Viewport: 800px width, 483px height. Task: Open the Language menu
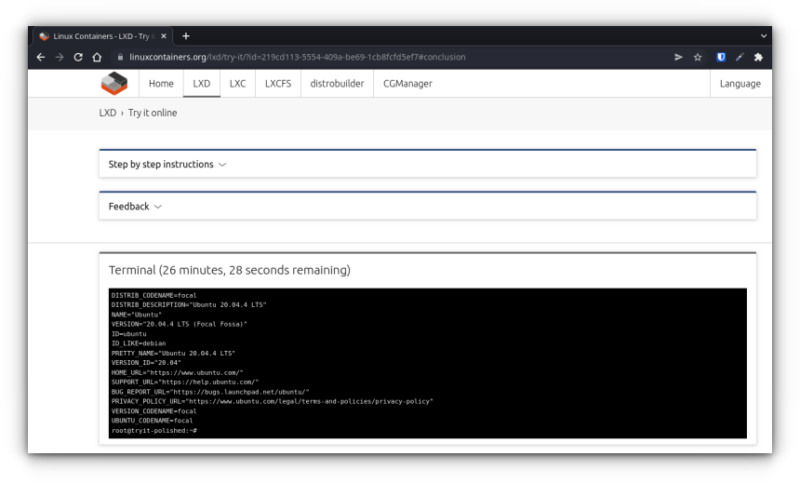coord(740,84)
